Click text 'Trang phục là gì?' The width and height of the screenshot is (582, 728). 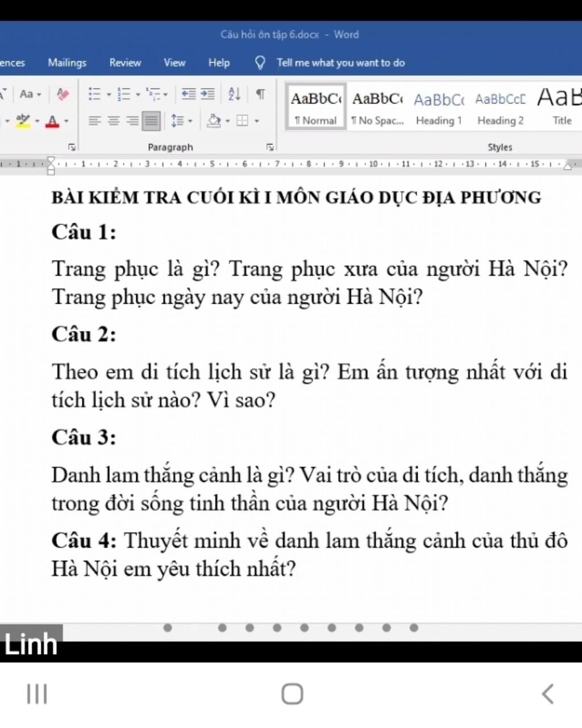pyautogui.click(x=135, y=269)
